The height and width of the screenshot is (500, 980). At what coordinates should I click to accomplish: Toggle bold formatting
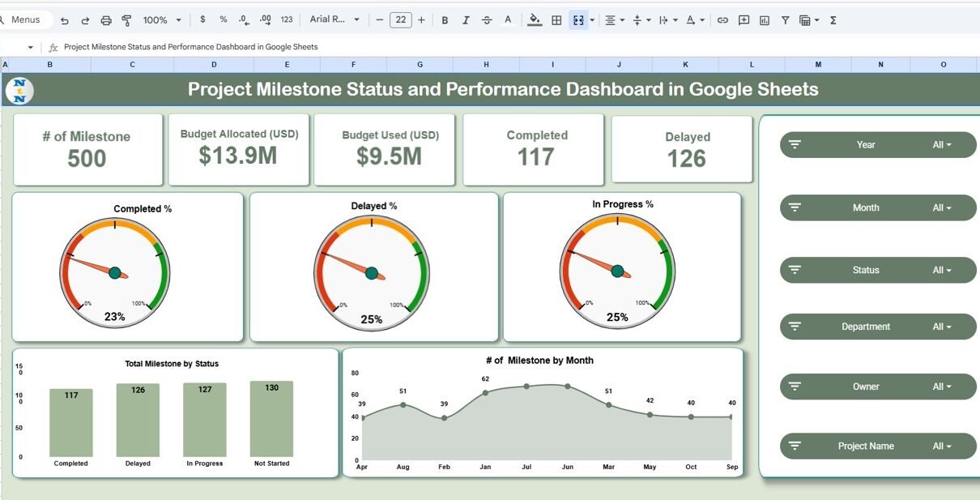pos(445,20)
